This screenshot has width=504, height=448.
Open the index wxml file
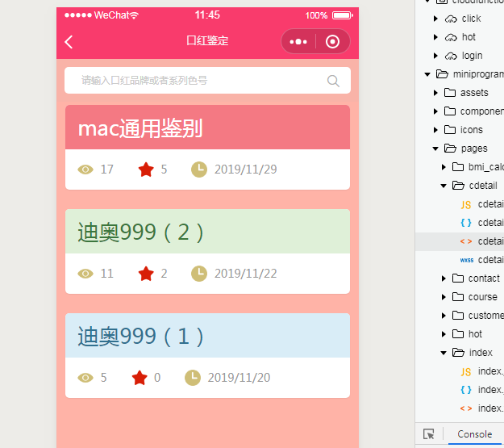[481, 408]
